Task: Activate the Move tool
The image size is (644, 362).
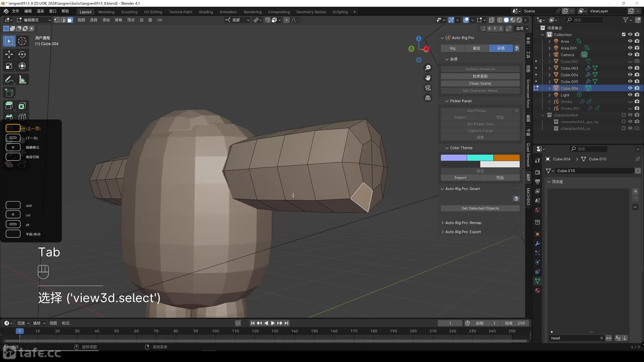Action: (x=9, y=54)
